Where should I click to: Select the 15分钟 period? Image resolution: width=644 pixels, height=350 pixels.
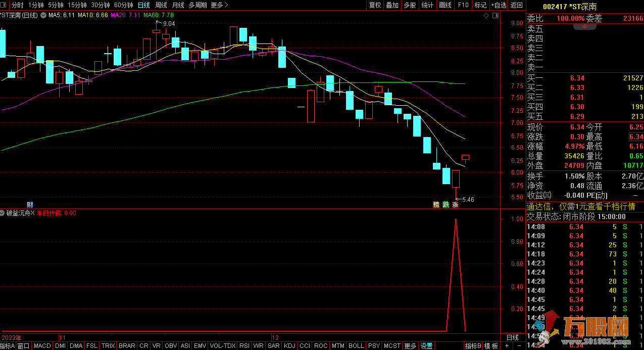pos(77,5)
